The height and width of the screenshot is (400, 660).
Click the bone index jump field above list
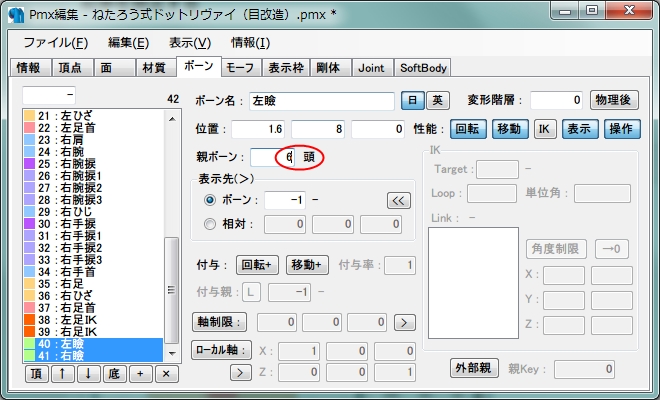49,95
